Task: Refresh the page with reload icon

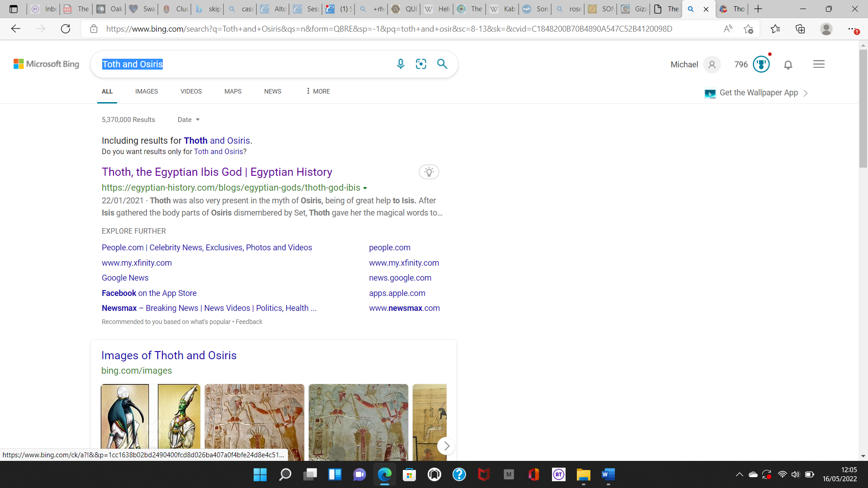Action: pos(66,29)
